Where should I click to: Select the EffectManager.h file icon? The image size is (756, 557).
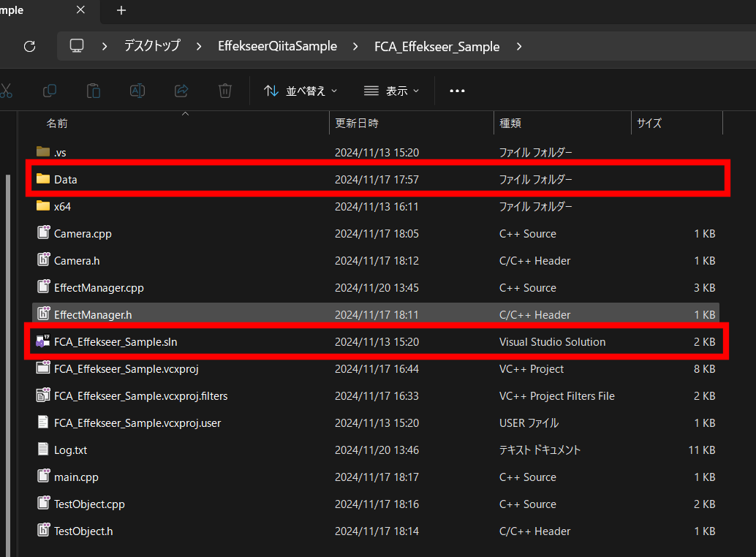coord(43,313)
